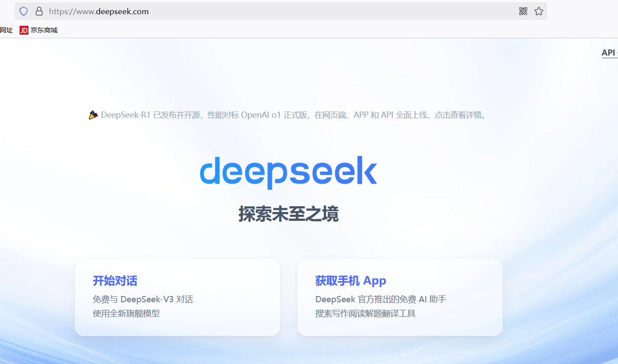This screenshot has height=364, width=618.
Task: Open the 网址 bookmark
Action: click(x=6, y=30)
